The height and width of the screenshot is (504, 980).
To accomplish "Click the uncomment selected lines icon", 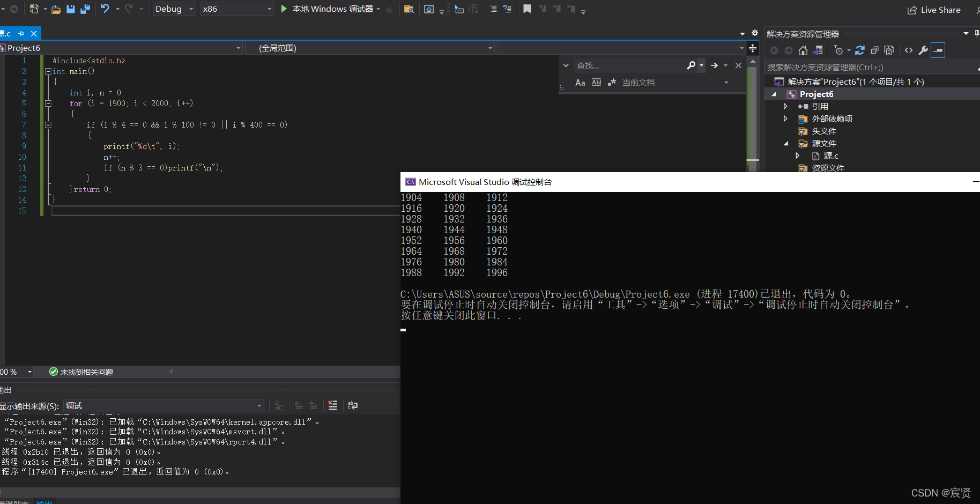I will (x=507, y=9).
